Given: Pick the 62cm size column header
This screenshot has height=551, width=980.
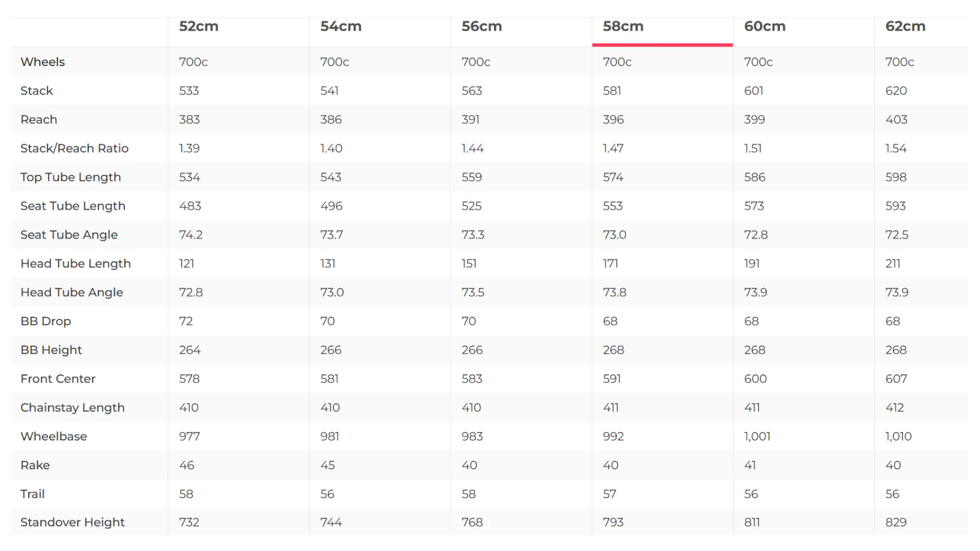Looking at the screenshot, I should (905, 26).
